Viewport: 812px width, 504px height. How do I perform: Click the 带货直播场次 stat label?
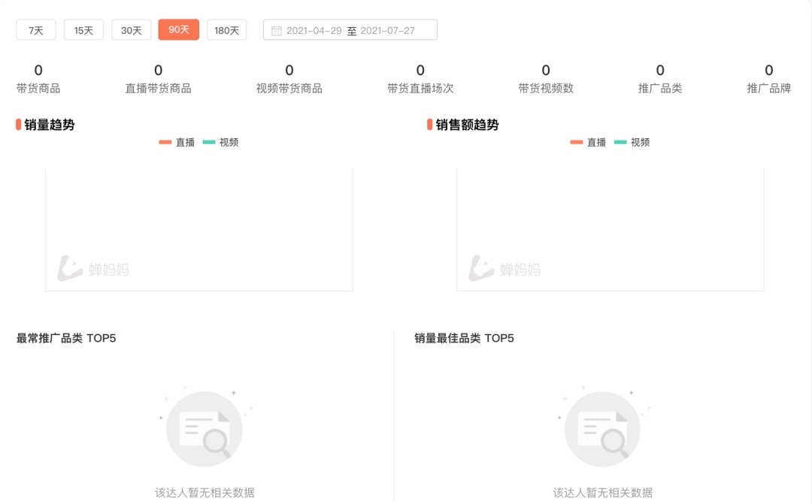click(x=420, y=89)
